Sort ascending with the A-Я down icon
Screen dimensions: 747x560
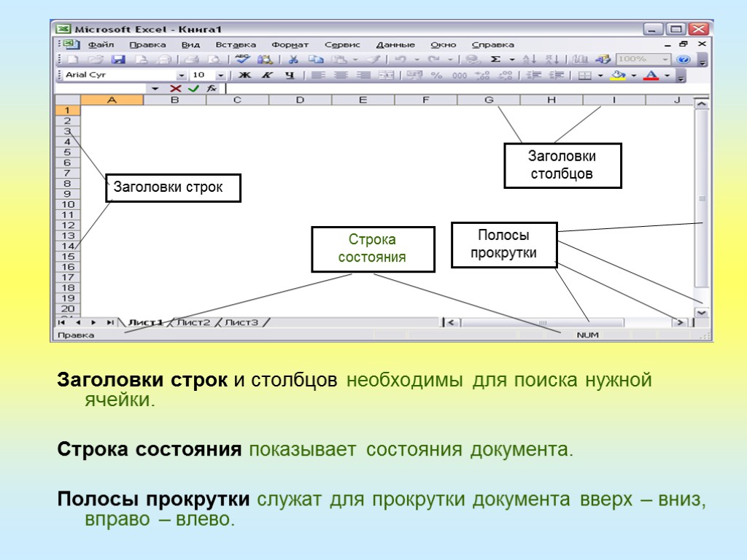tap(530, 60)
